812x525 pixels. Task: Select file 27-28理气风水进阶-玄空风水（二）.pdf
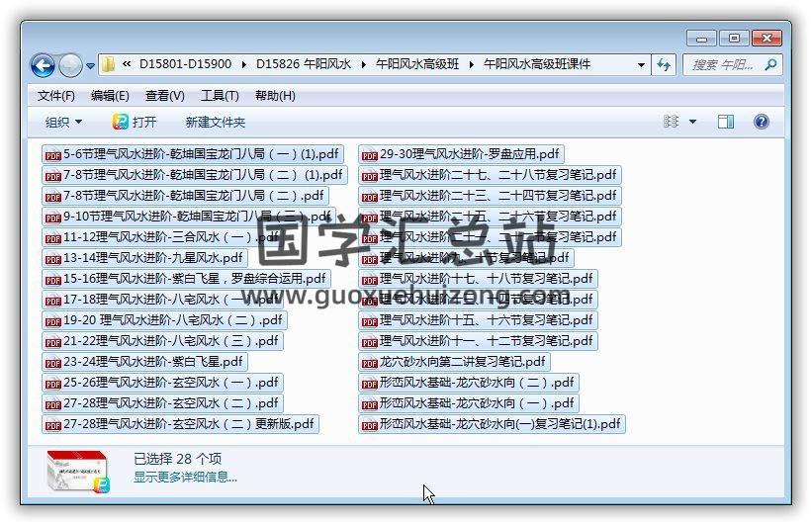click(x=162, y=402)
